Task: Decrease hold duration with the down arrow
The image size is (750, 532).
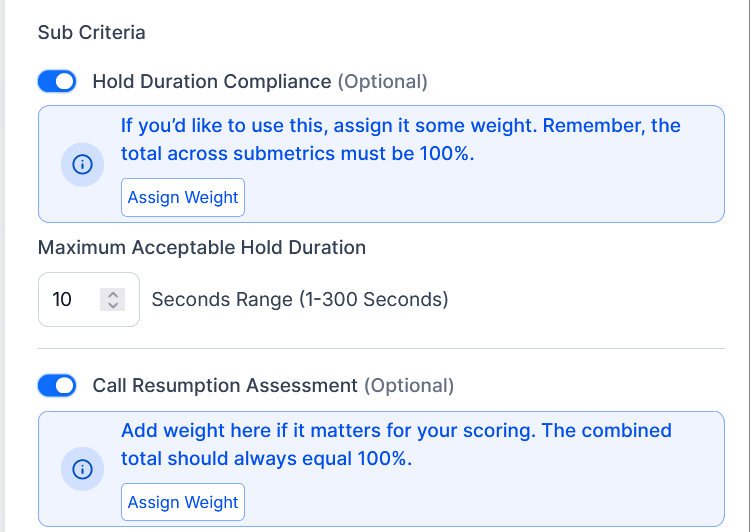Action: 113,304
